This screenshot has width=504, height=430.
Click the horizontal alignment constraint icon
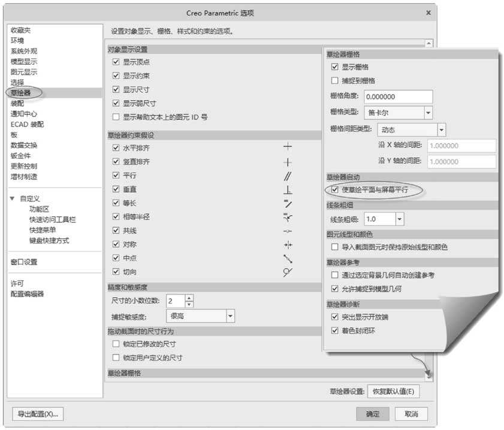coord(287,147)
